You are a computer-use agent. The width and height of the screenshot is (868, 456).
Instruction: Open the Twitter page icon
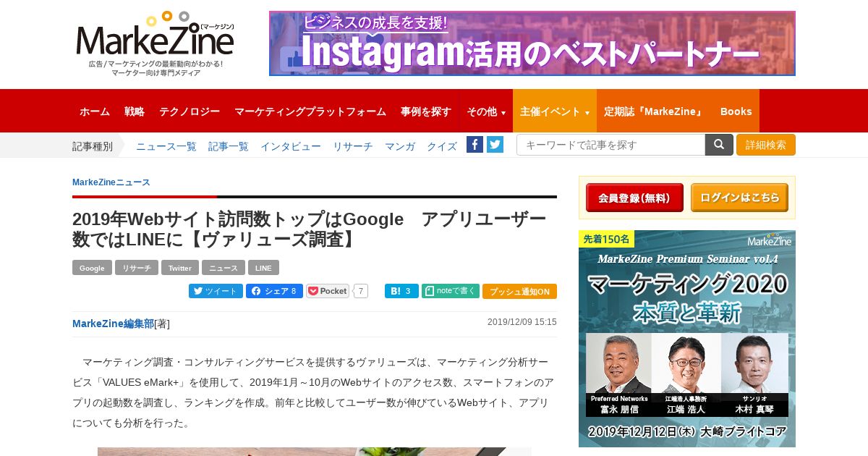495,144
